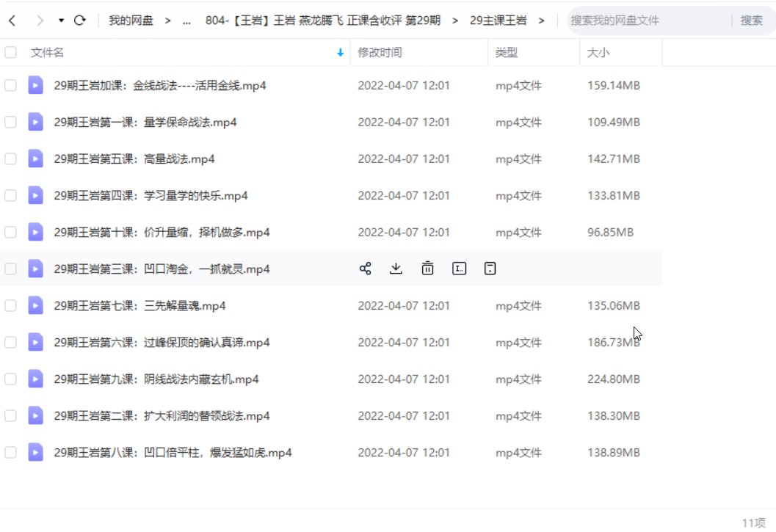Image resolution: width=776 pixels, height=532 pixels.
Task: Click the 29主课王岩 breadcrumb
Action: [x=498, y=21]
